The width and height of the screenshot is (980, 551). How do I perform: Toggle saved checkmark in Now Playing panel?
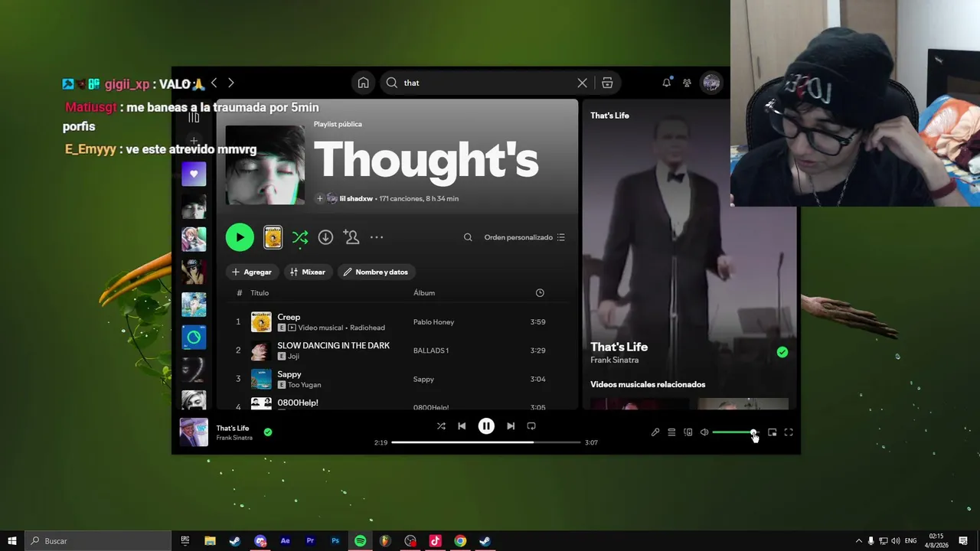pyautogui.click(x=782, y=352)
